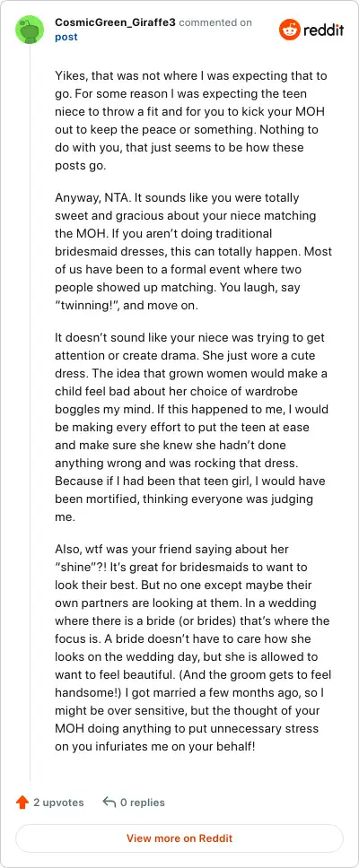Click the "View more on Reddit" button
This screenshot has height=868, width=359.
tap(179, 838)
